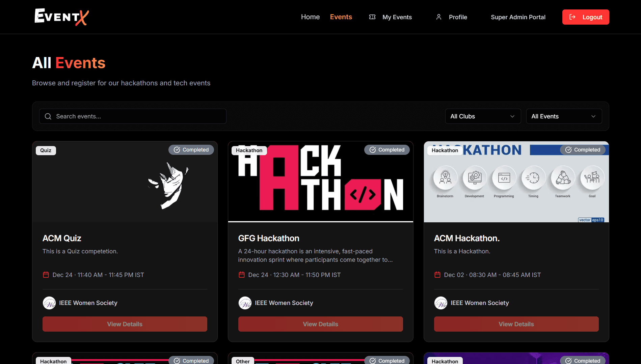Click Completed check badge on ACM Hackathon
This screenshot has height=364, width=641.
pos(583,150)
